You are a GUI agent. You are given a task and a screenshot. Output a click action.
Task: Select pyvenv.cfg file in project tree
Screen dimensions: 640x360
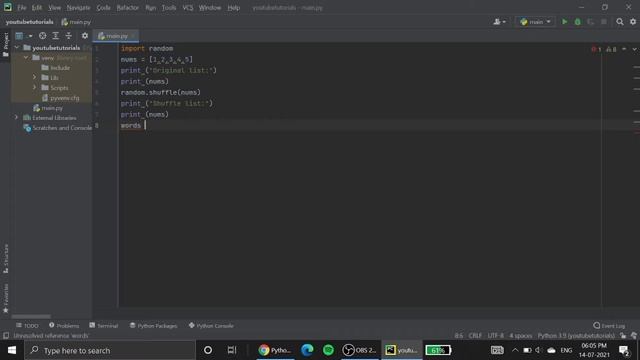coord(60,98)
